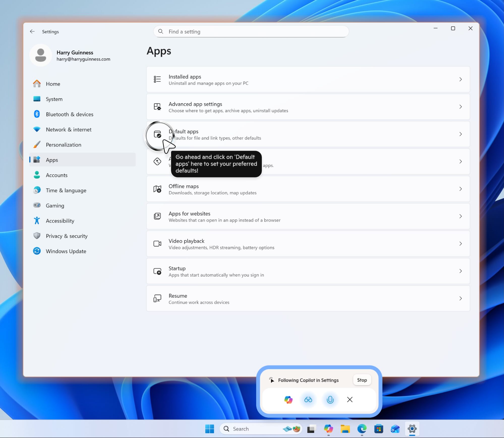Open Apps for websites via its chevron

click(x=461, y=216)
